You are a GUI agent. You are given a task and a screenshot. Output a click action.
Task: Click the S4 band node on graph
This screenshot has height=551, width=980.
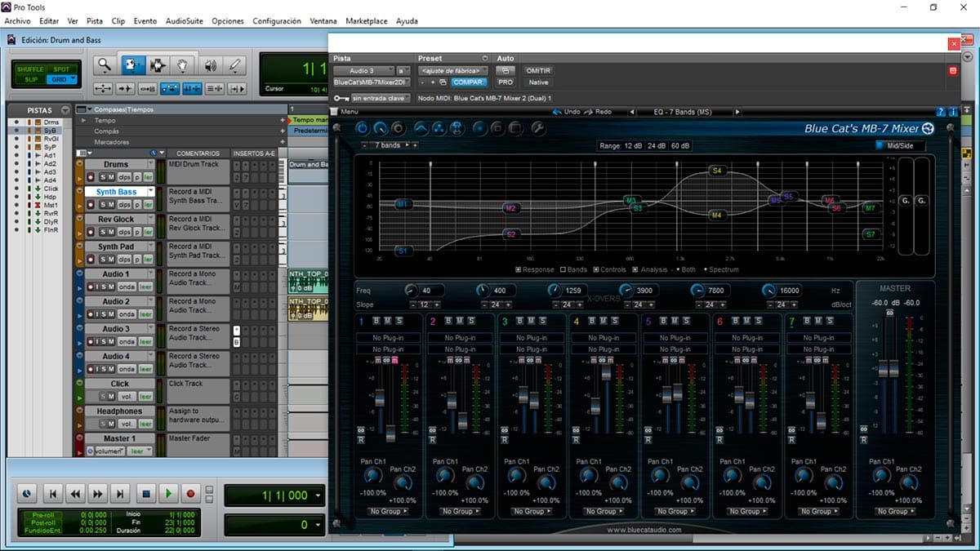717,171
